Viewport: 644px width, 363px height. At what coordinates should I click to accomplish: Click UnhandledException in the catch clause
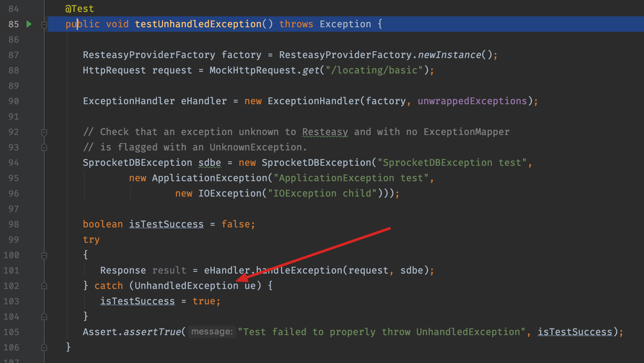coord(186,286)
